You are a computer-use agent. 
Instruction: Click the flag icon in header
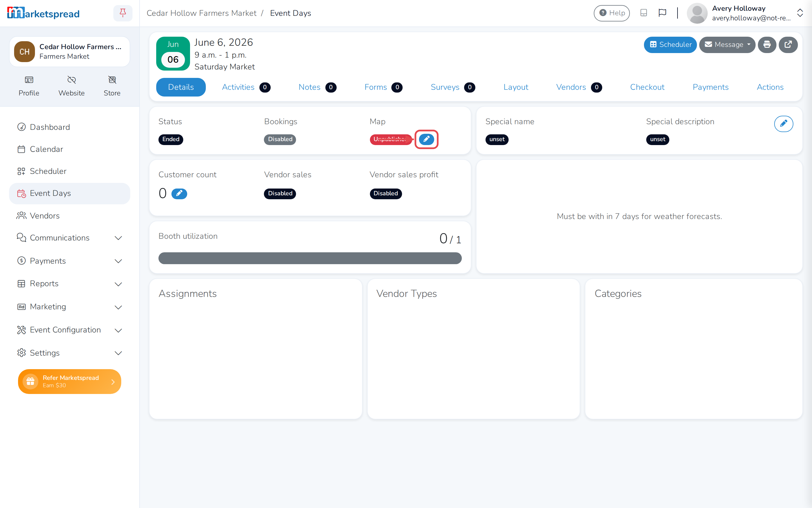pos(662,13)
